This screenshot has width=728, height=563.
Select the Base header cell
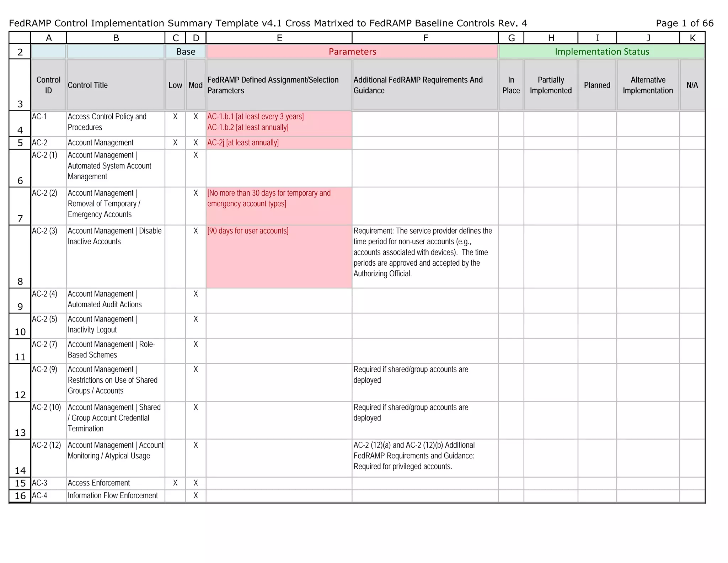[x=186, y=52]
